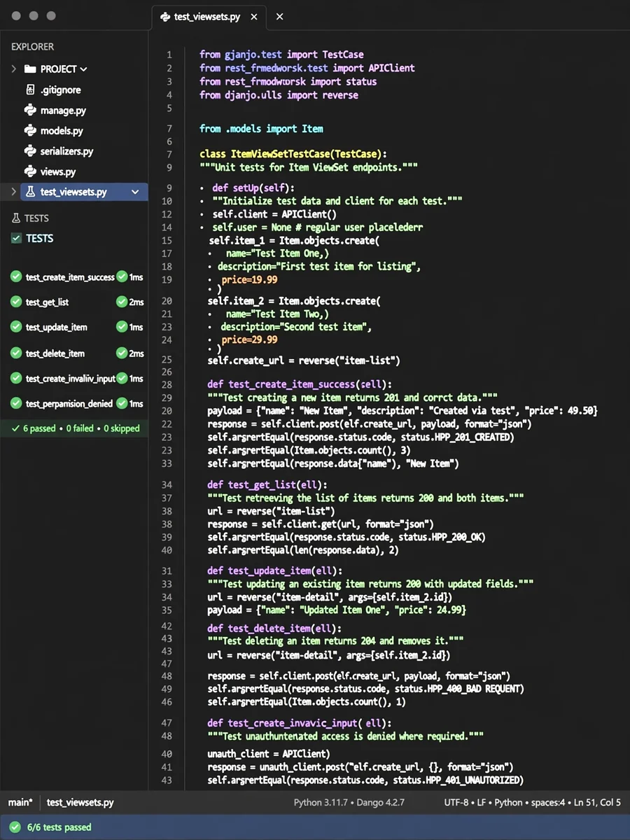Select test_create_item_success in the tests list
630x840 pixels.
(70, 277)
